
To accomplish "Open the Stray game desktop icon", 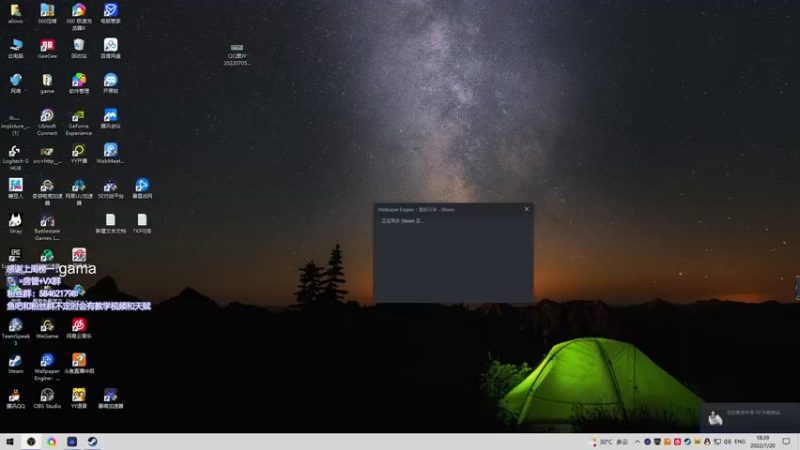I will point(15,224).
